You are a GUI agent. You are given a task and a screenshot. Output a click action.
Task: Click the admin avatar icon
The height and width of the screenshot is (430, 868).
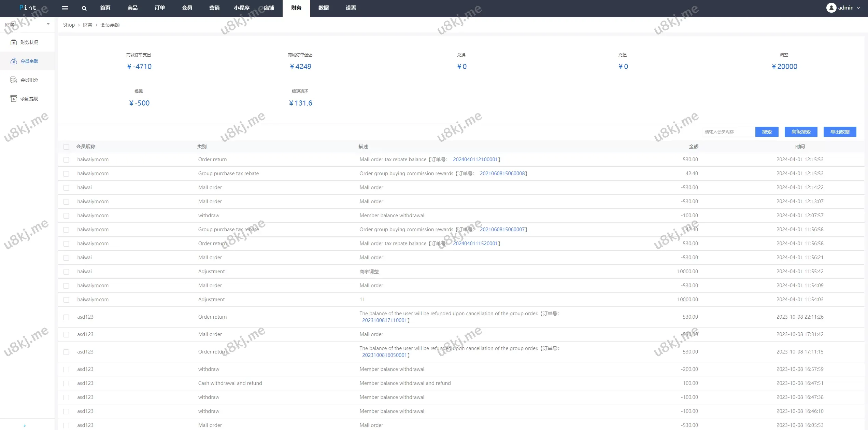pos(831,8)
